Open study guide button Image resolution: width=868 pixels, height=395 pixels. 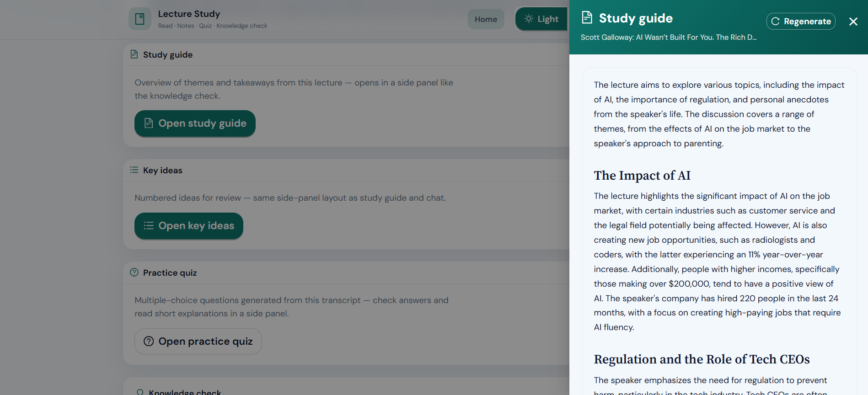click(195, 123)
